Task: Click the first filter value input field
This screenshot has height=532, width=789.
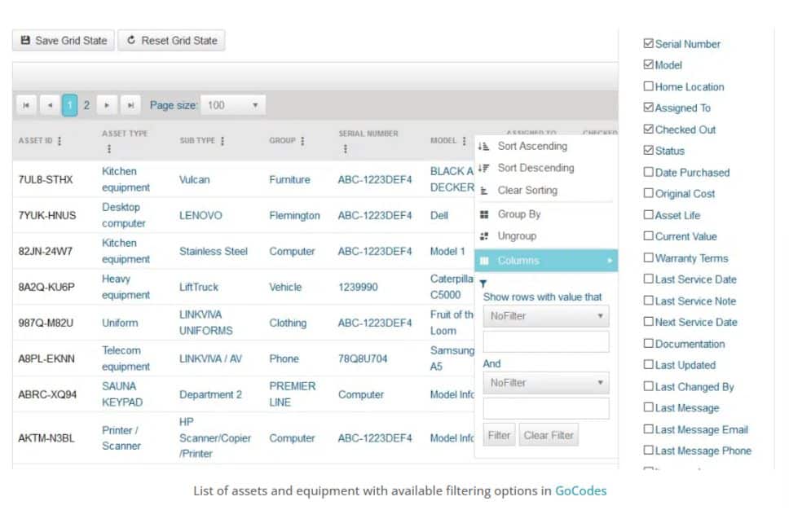Action: (x=544, y=341)
